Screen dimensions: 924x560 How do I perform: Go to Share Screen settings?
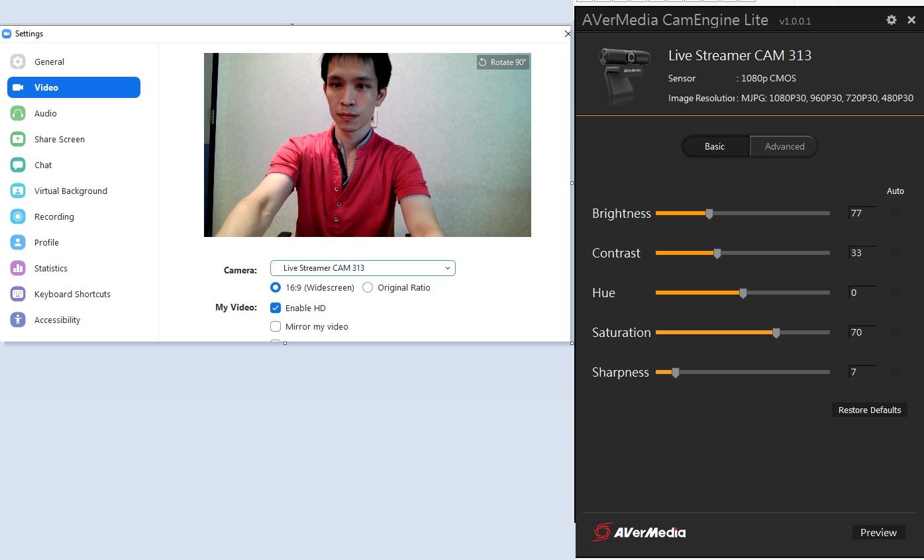pyautogui.click(x=74, y=139)
